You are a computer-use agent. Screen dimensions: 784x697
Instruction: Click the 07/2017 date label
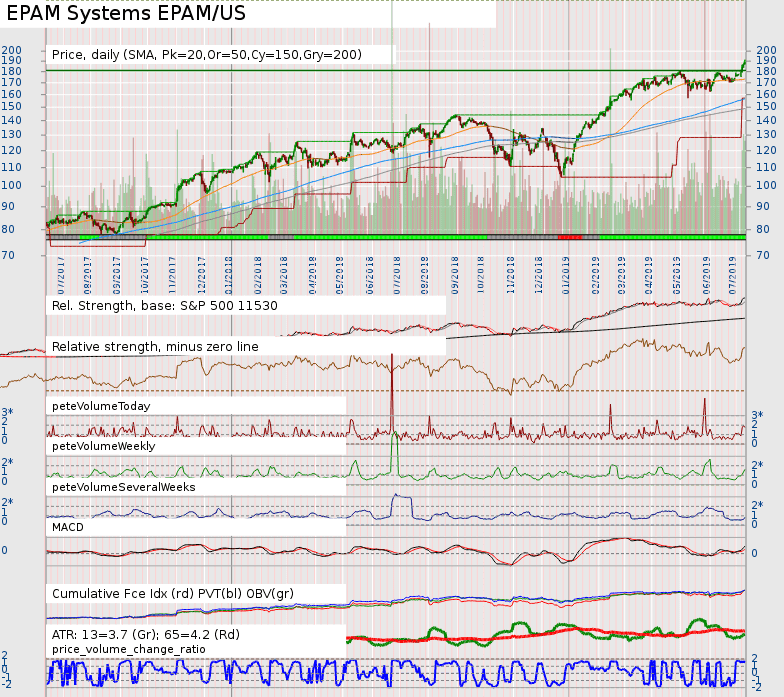click(x=60, y=276)
